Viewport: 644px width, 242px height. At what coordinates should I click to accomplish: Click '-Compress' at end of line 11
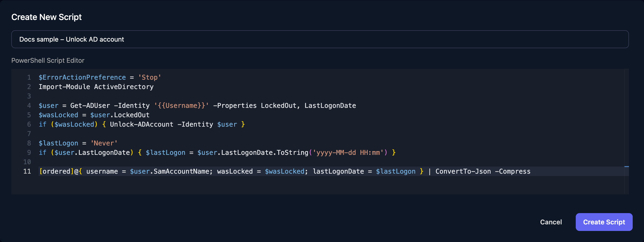513,171
